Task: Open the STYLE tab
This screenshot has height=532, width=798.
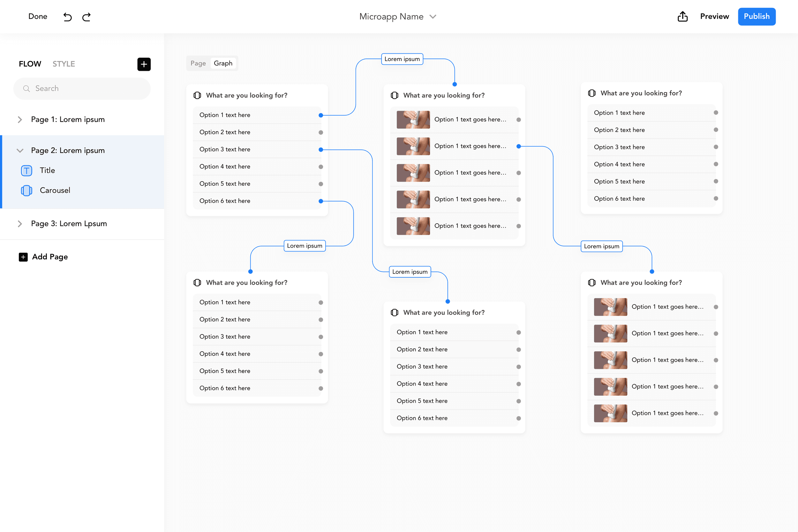Action: point(64,64)
